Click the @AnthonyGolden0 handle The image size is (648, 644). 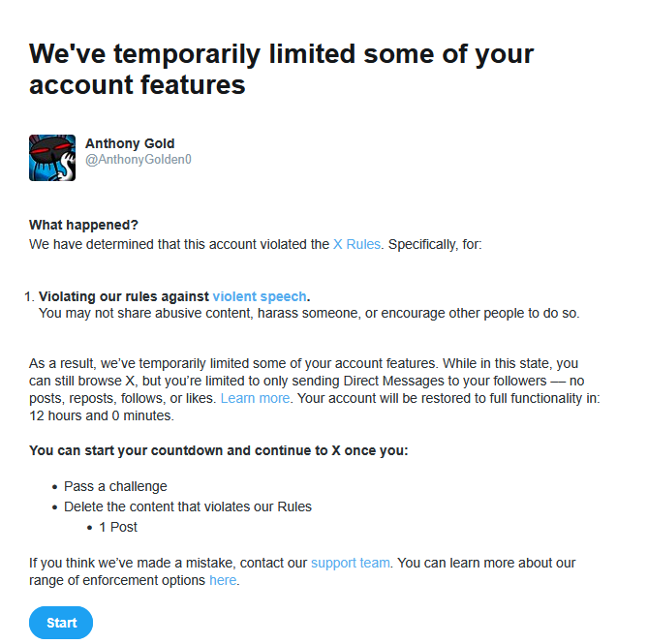pyautogui.click(x=139, y=160)
